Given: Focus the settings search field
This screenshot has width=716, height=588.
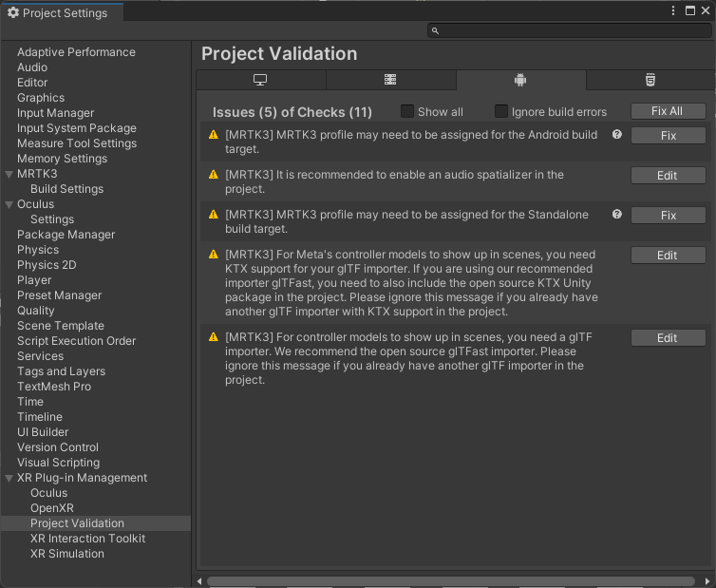Looking at the screenshot, I should click(570, 30).
